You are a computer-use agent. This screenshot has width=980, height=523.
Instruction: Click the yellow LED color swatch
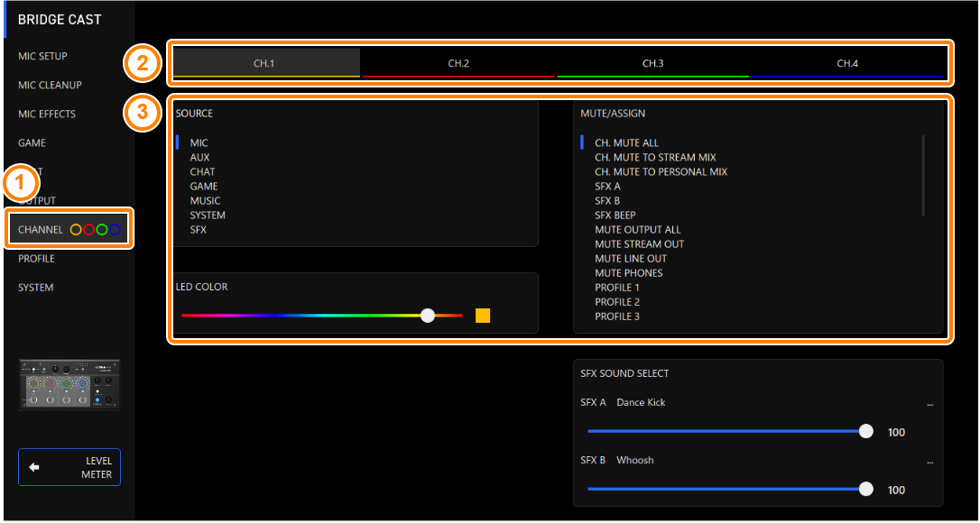[483, 316]
